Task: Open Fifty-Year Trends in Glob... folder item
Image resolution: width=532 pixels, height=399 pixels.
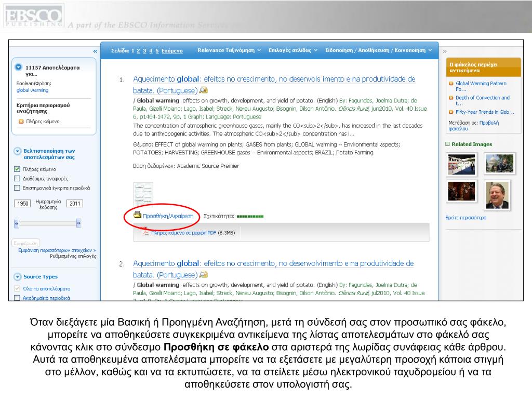Action: point(485,112)
